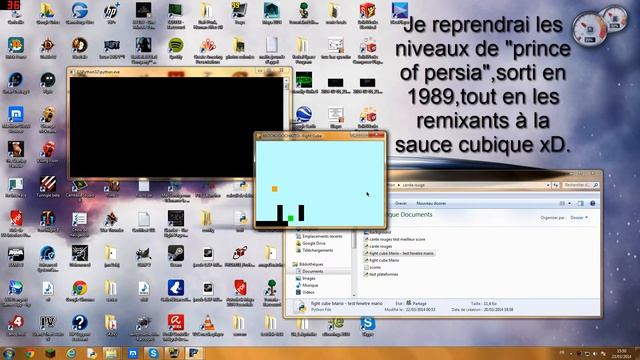
Task: Click the system tray clock
Action: click(622, 353)
